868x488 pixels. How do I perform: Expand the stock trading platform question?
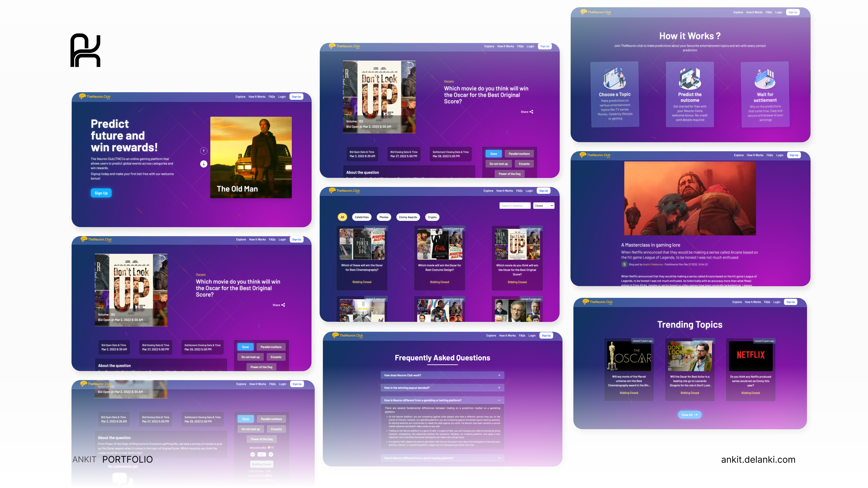point(442,458)
